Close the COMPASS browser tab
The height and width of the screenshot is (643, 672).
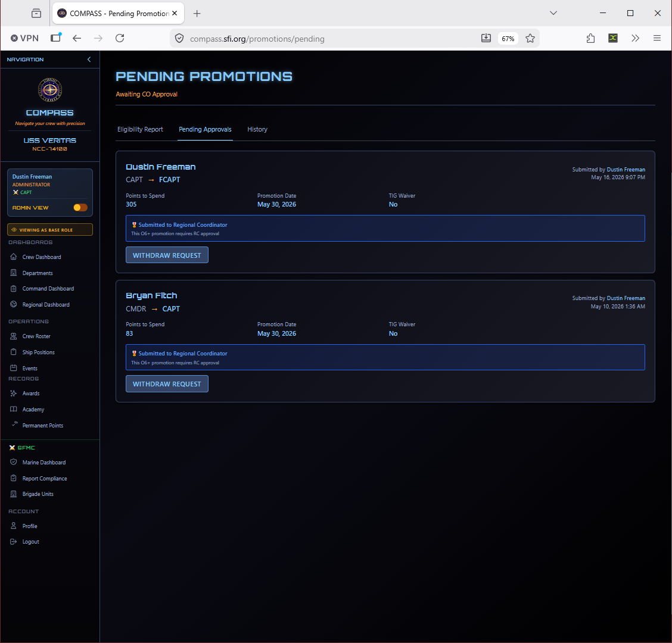tap(175, 13)
